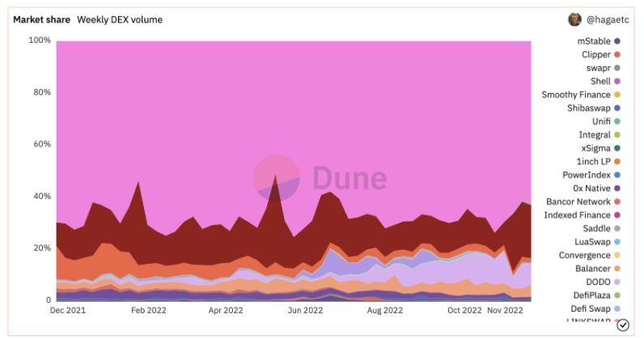The image size is (644, 340).
Task: Toggle the 1inch LP legend entry
Action: (598, 162)
